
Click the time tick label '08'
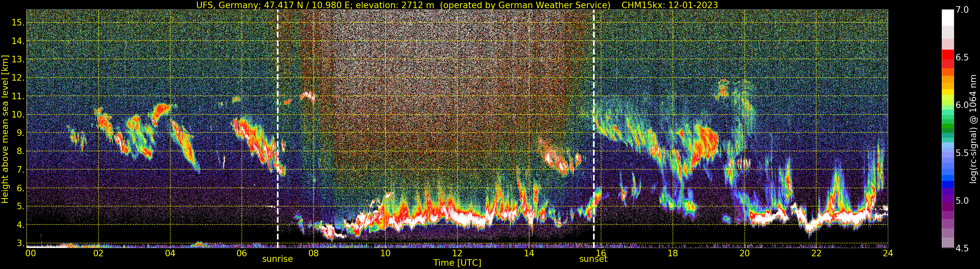[313, 253]
